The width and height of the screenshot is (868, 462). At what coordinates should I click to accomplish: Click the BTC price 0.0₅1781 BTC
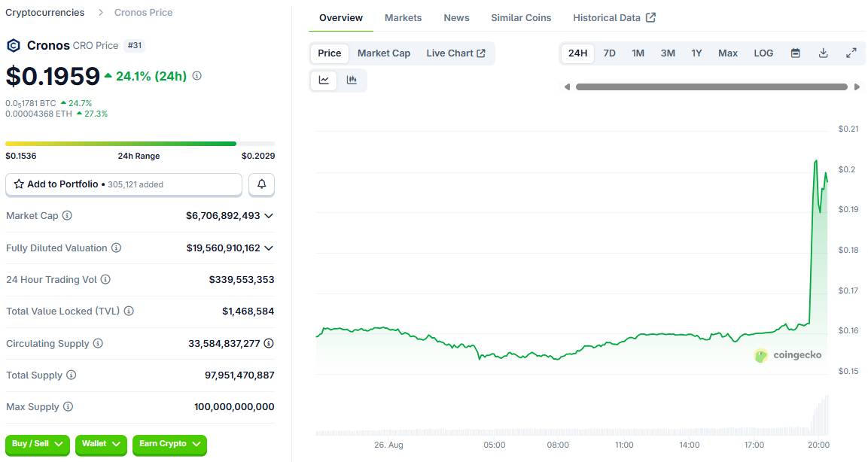30,103
